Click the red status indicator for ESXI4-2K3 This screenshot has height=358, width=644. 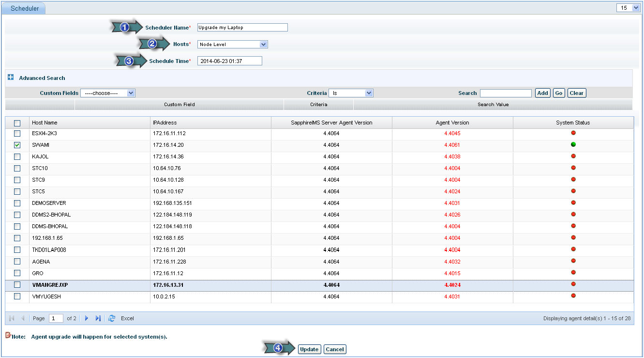pos(573,133)
